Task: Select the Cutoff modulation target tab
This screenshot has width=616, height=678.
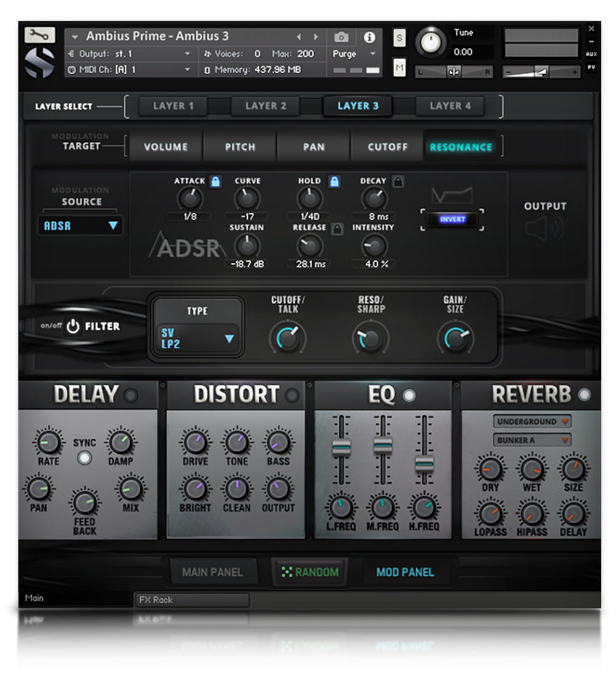Action: [x=387, y=147]
